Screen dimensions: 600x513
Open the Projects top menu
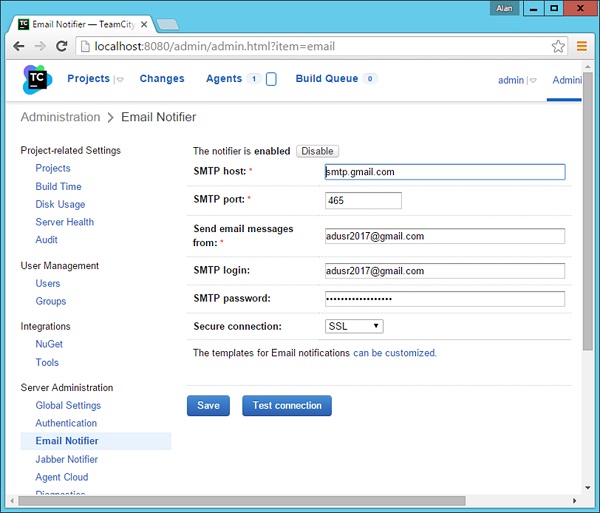tap(88, 78)
